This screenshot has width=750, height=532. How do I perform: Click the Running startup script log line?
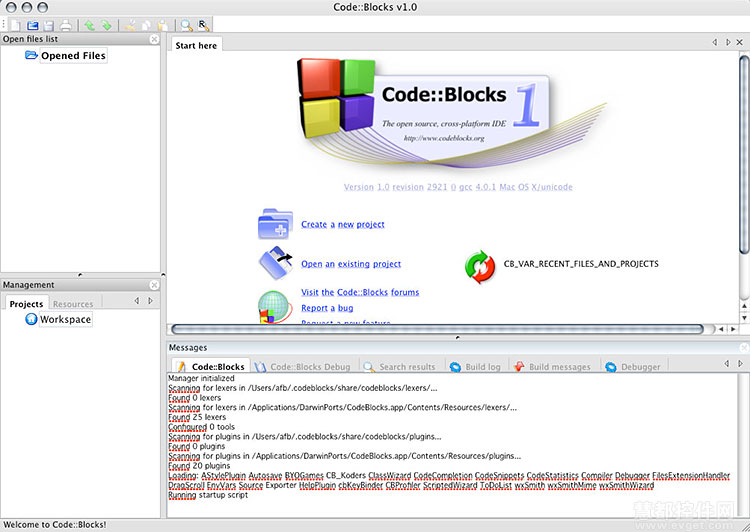click(x=208, y=495)
